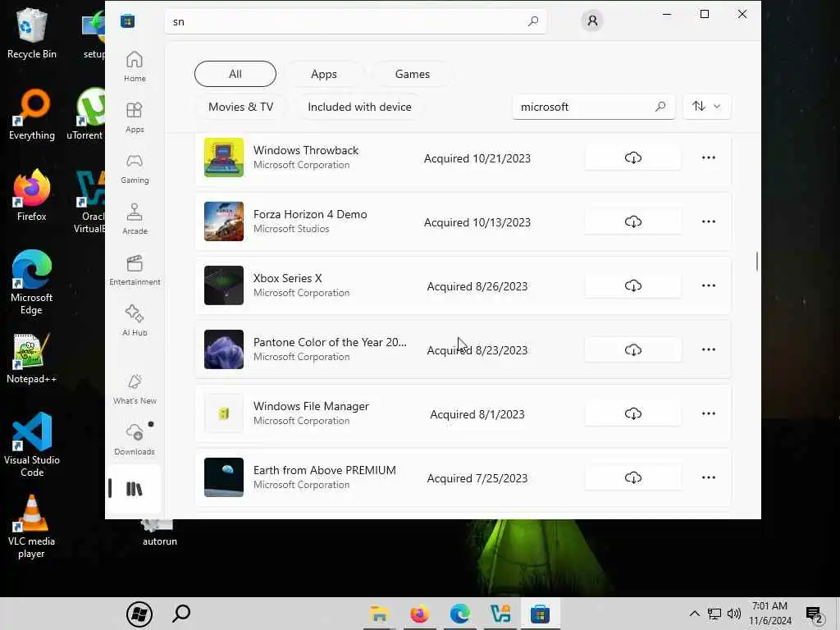Open the Earth from Above PREMIUM thumbnail
The image size is (840, 630).
pyautogui.click(x=224, y=477)
